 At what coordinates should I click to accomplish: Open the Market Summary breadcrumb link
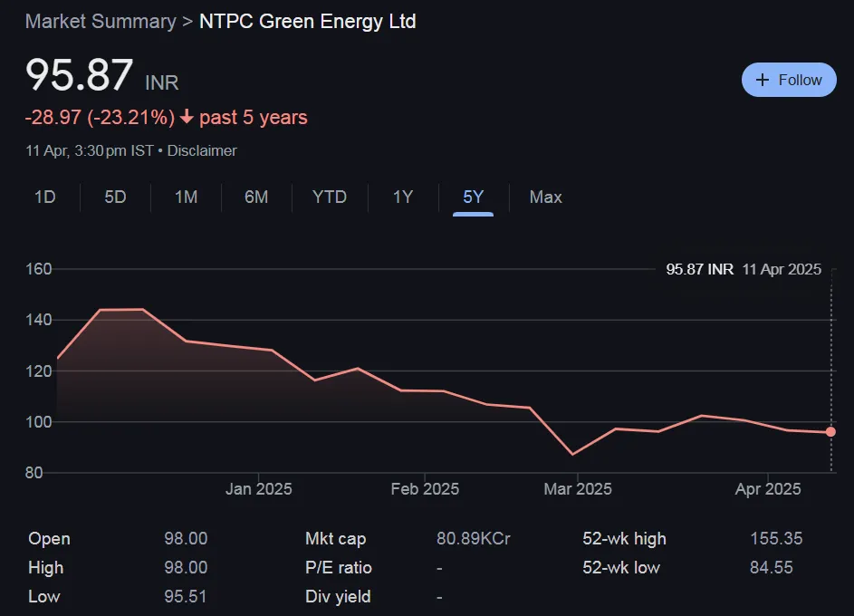[x=101, y=21]
